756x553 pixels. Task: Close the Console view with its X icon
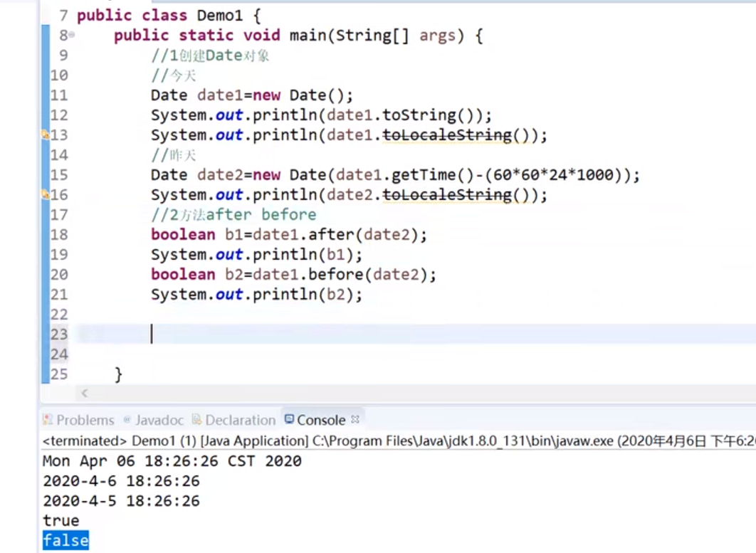pyautogui.click(x=355, y=419)
